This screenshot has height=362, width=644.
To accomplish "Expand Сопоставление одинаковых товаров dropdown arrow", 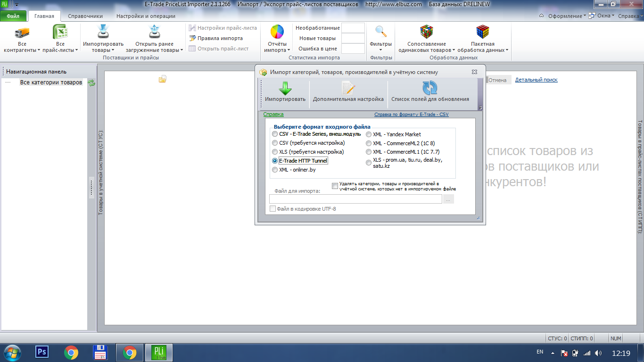I will (x=454, y=50).
